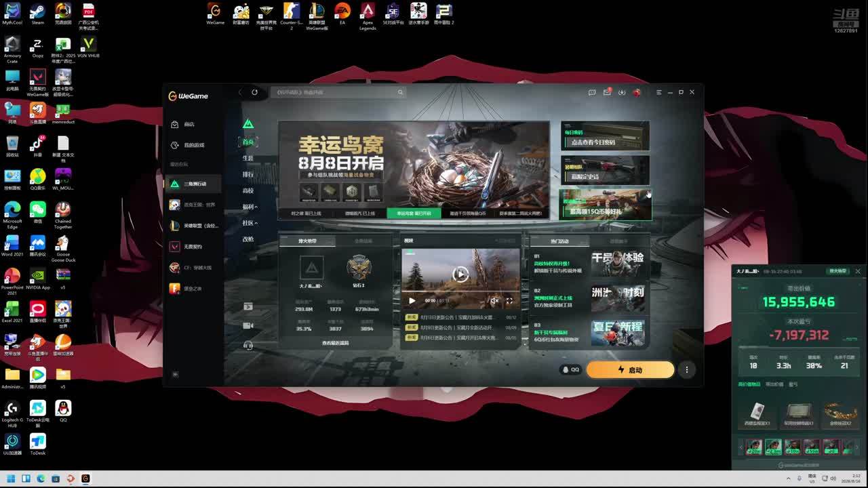This screenshot has height=488, width=868.
Task: Click the 烽火地带 mode button in overlay
Action: [x=837, y=271]
